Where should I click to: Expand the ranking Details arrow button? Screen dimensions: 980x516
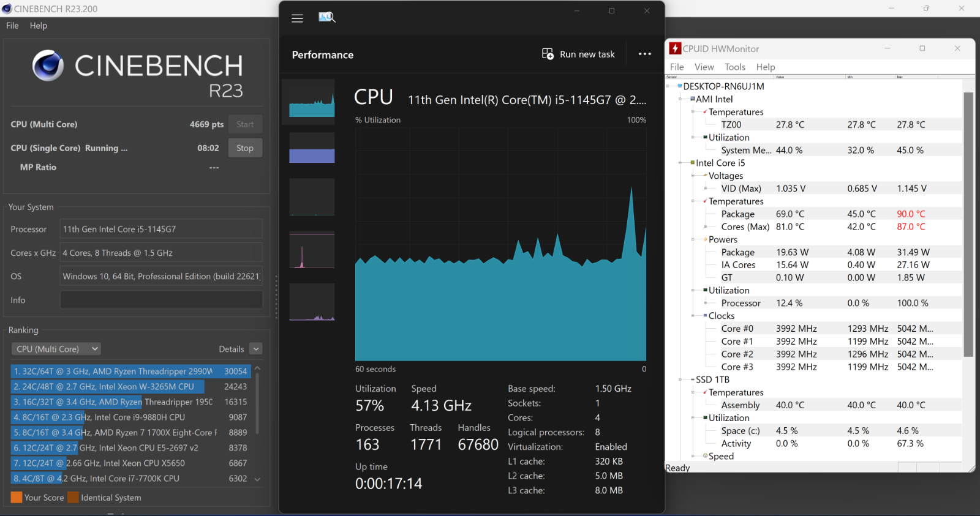click(x=256, y=349)
